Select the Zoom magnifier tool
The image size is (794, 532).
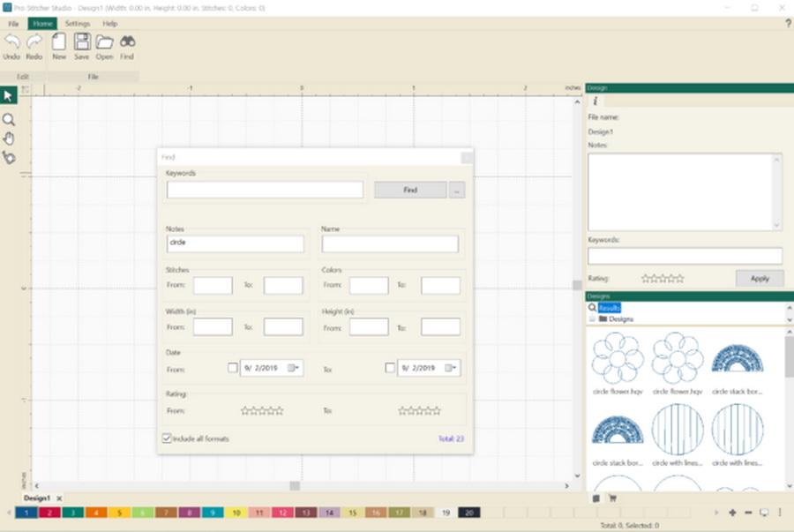tap(9, 119)
